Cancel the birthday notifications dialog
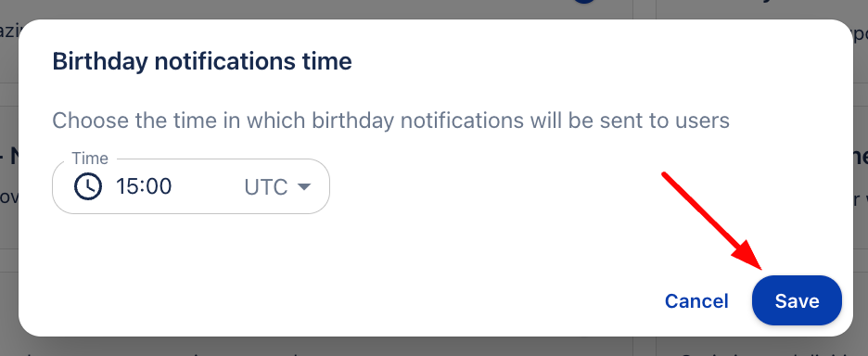Image resolution: width=868 pixels, height=356 pixels. [696, 301]
